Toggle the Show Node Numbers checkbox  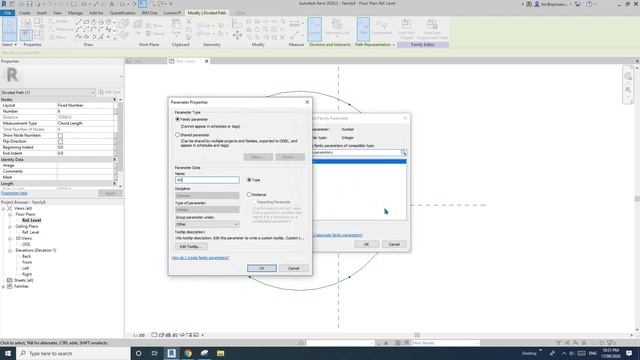[60, 136]
